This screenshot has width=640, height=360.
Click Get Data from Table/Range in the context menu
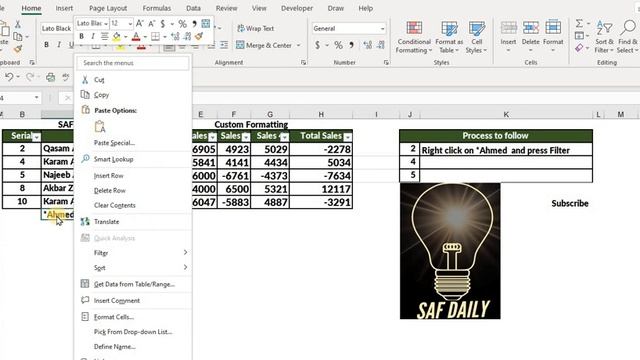click(133, 284)
